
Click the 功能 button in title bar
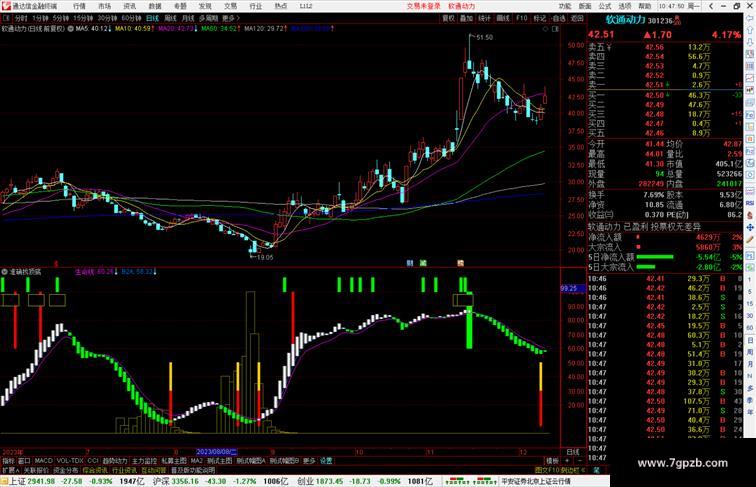565,6
